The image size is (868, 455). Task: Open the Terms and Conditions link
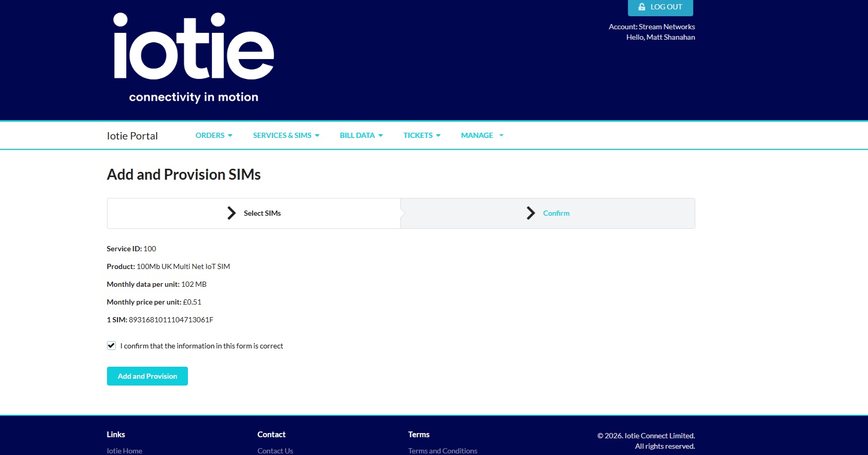[443, 451]
